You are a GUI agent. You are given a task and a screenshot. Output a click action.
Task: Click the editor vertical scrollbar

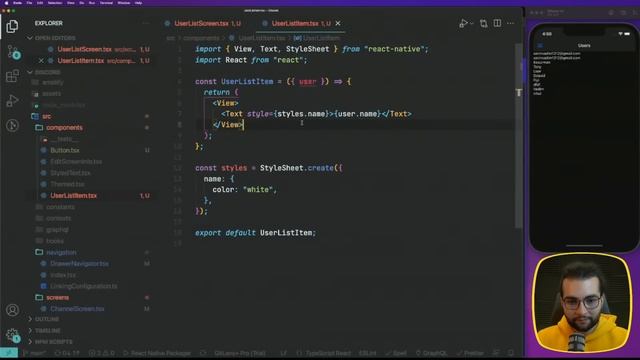coord(519,135)
